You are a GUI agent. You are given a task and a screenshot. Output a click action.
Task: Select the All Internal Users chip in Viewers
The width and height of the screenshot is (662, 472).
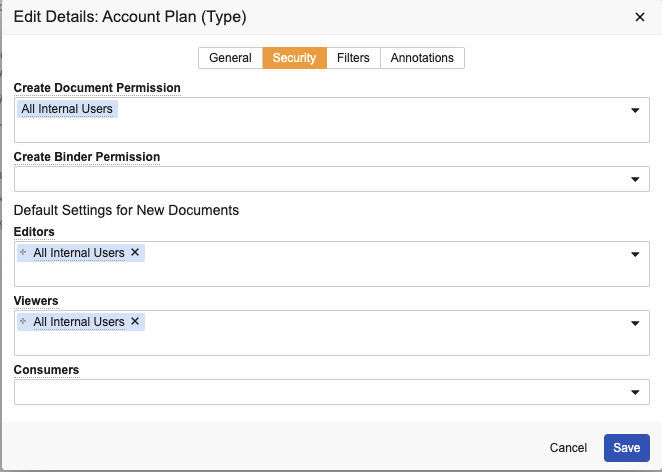coord(79,322)
